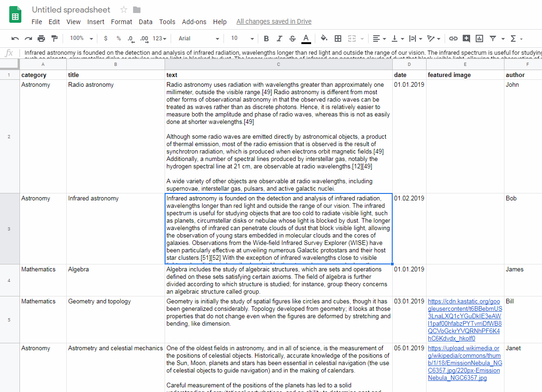Toggle bold formatting
The height and width of the screenshot is (392, 542).
(266, 39)
